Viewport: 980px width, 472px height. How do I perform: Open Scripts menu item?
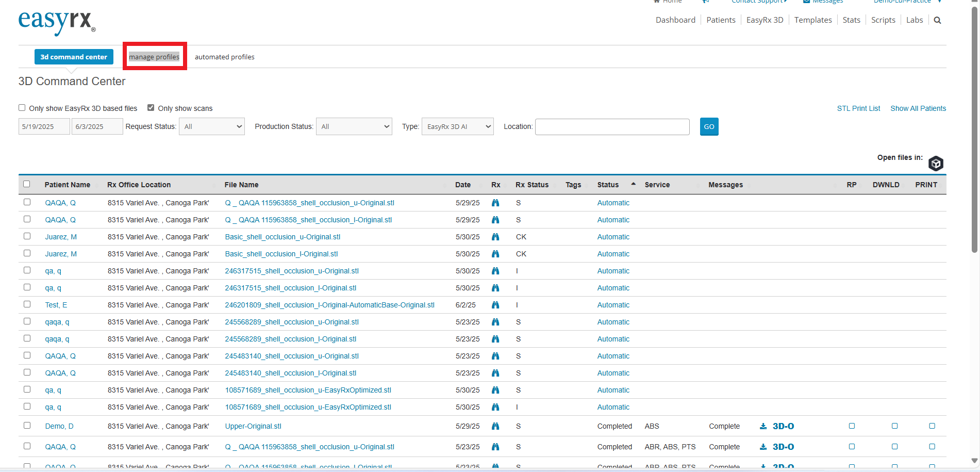pos(883,20)
